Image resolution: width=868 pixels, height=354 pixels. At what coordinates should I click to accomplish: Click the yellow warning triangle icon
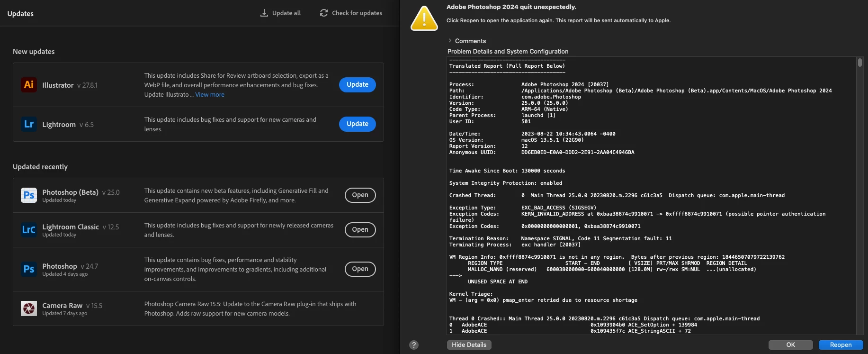pyautogui.click(x=424, y=18)
